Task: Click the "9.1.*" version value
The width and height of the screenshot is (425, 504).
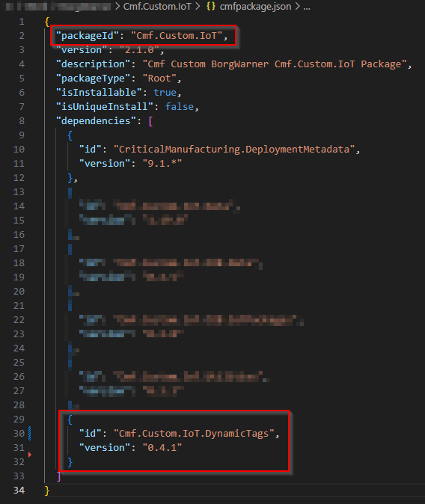Action: (x=162, y=164)
